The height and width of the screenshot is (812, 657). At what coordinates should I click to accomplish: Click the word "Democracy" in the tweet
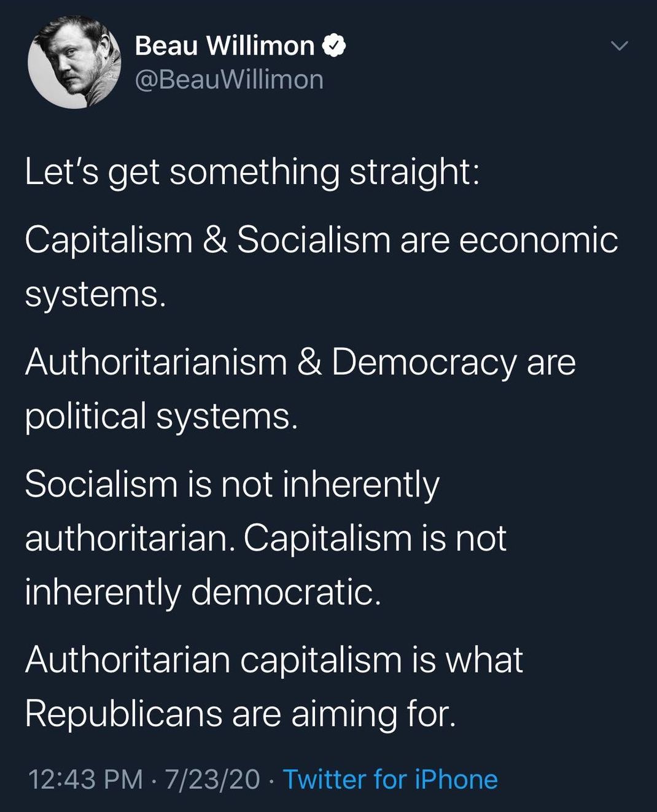tap(424, 362)
